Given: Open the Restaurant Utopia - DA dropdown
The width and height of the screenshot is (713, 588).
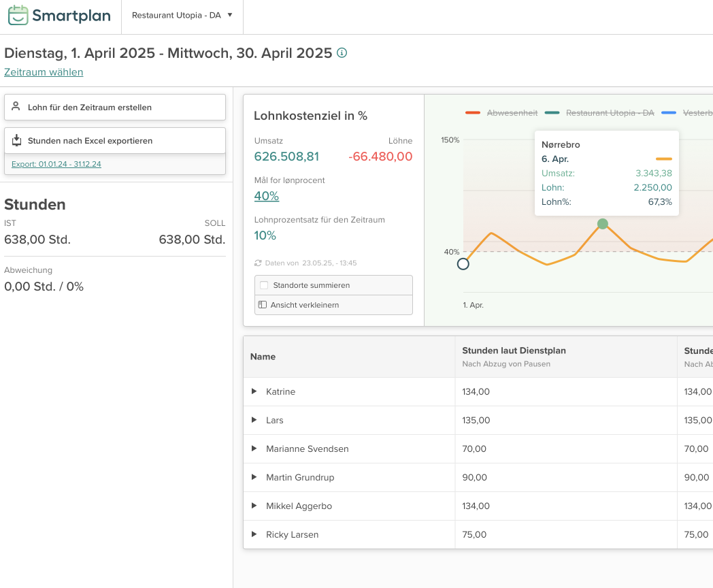Looking at the screenshot, I should tap(182, 15).
